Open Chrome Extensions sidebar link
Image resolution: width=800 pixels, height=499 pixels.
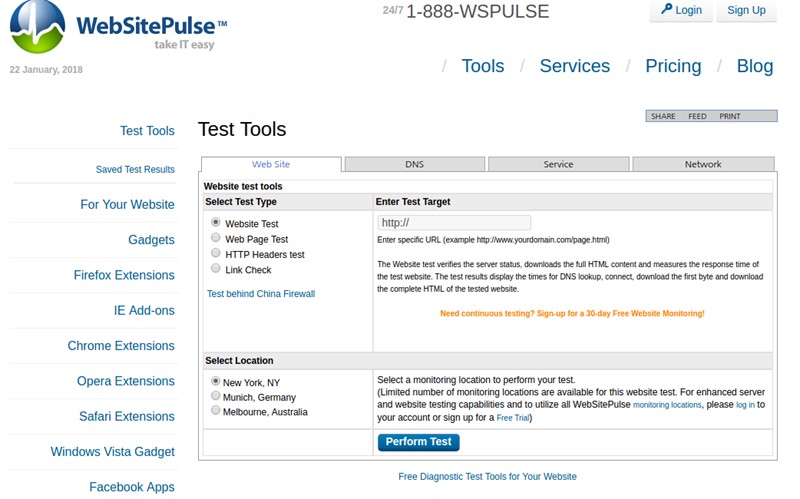[121, 345]
